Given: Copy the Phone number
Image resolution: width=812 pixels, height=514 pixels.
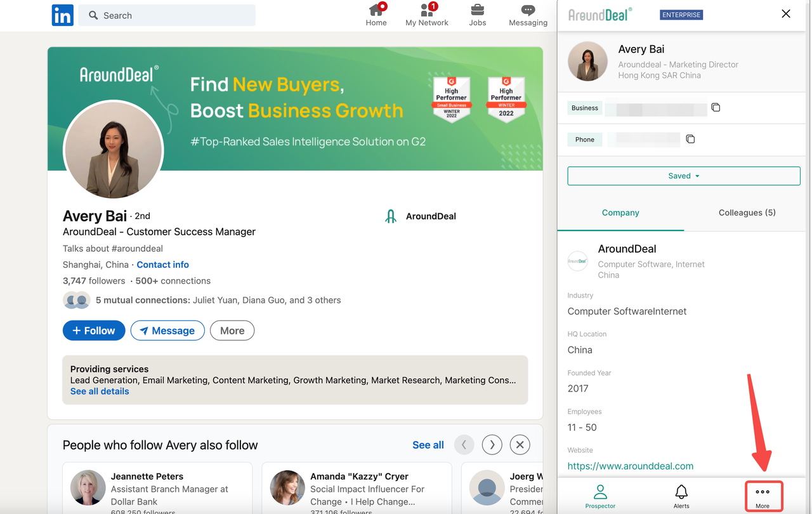Looking at the screenshot, I should click(x=690, y=139).
